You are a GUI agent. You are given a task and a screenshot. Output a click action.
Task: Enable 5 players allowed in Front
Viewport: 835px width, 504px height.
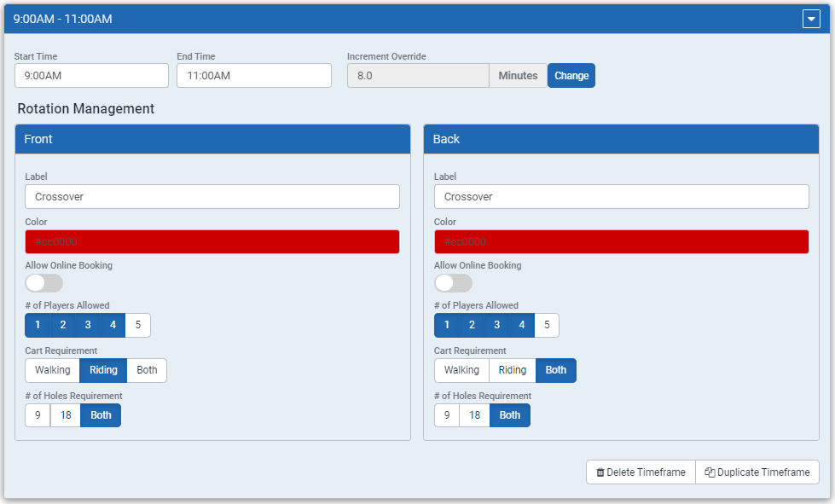tap(138, 325)
